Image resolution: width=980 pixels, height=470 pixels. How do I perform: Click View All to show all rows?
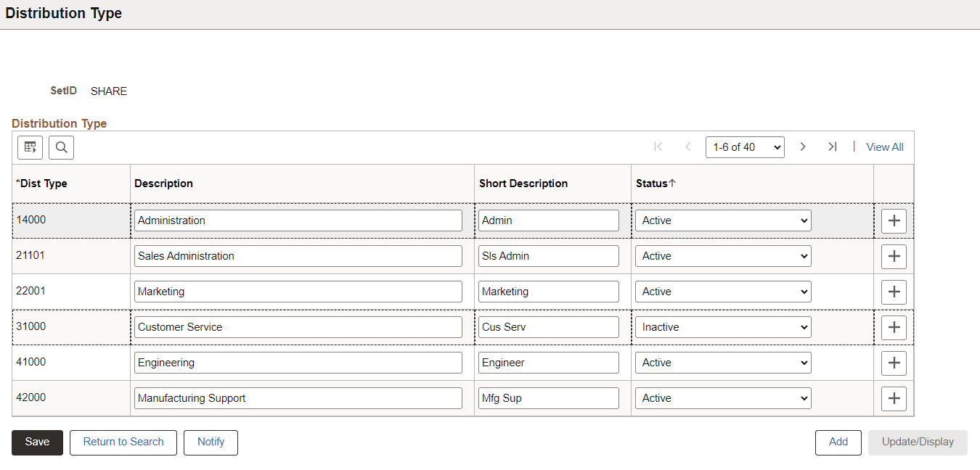[x=884, y=147]
